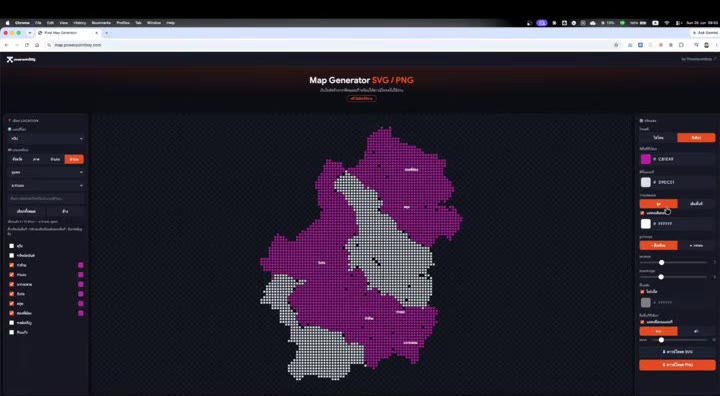720x396 pixels.
Task: Click the powerpointboy logo at top left
Action: (21, 59)
